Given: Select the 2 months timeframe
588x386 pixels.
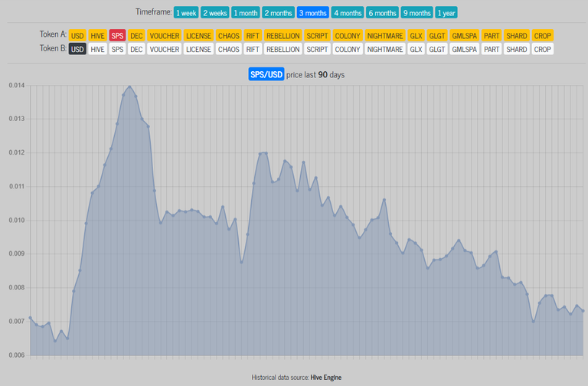Looking at the screenshot, I should pos(278,13).
